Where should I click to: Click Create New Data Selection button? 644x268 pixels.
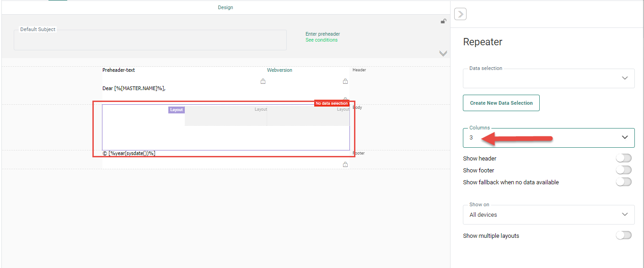click(x=501, y=103)
